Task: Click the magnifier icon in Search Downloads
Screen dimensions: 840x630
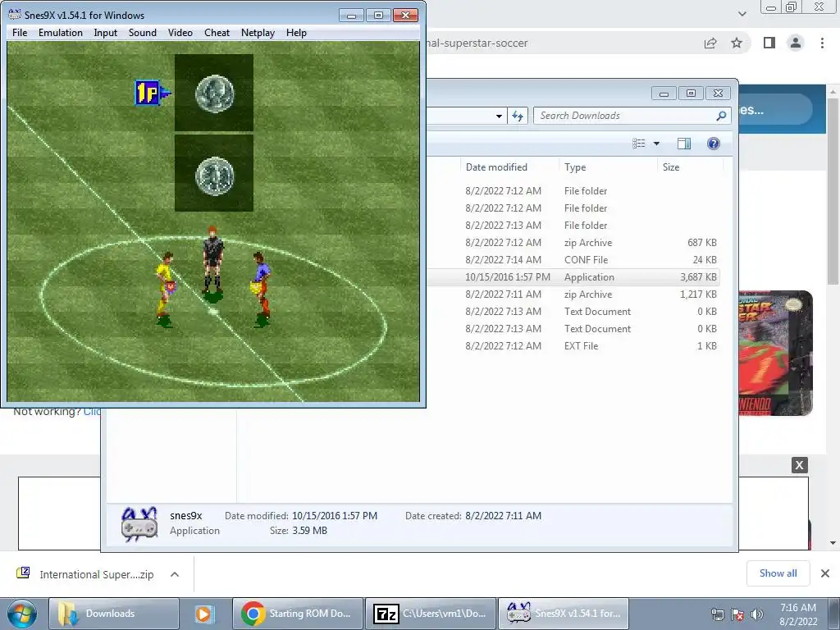Action: click(722, 116)
